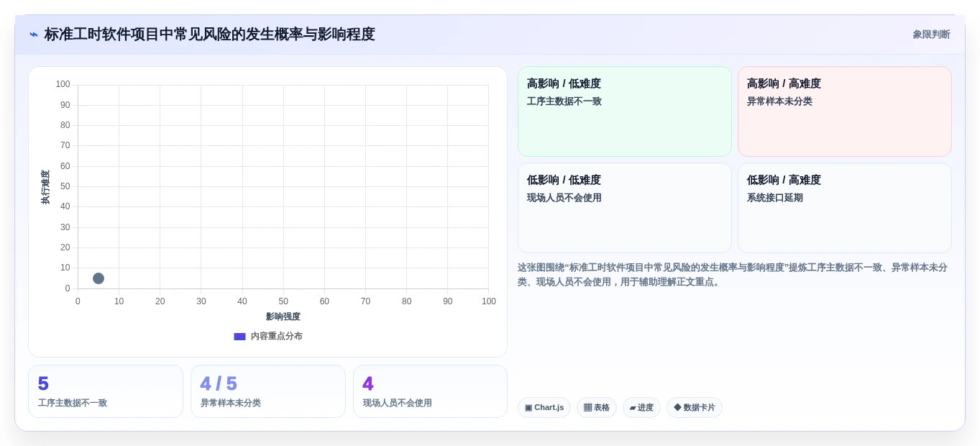Click the stat card showing 4 现场人员不会使用
This screenshot has height=446, width=980.
[430, 391]
